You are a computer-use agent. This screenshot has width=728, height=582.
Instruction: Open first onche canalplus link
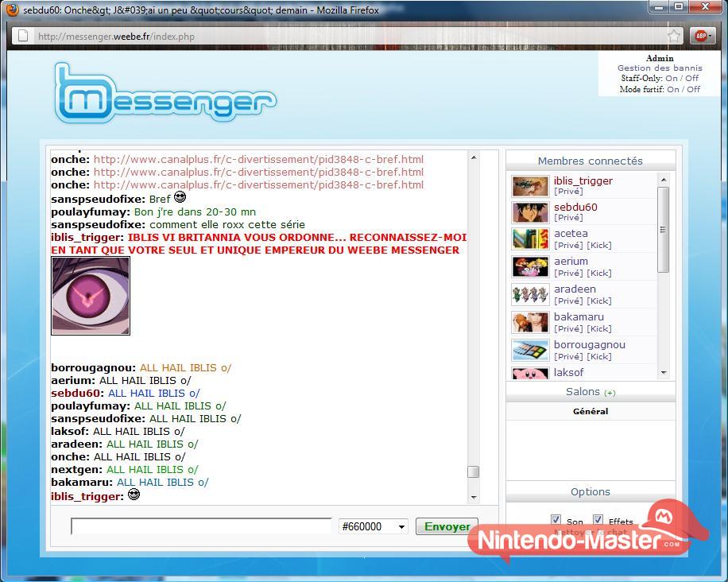[x=258, y=159]
